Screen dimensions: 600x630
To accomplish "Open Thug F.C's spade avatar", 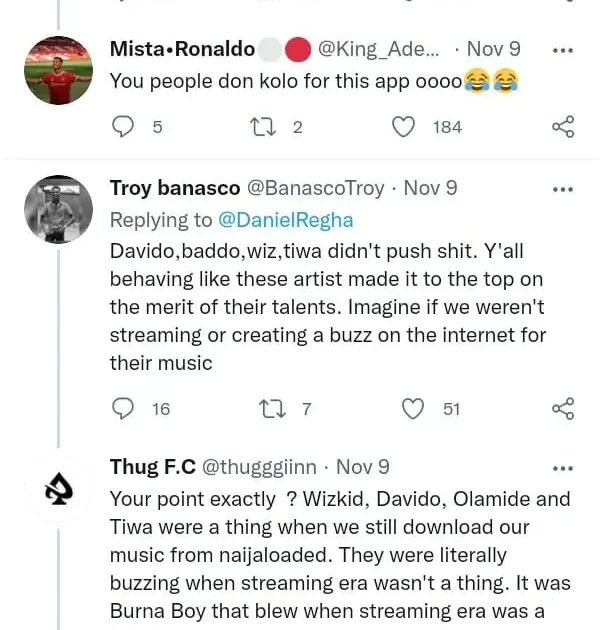I will tap(58, 489).
